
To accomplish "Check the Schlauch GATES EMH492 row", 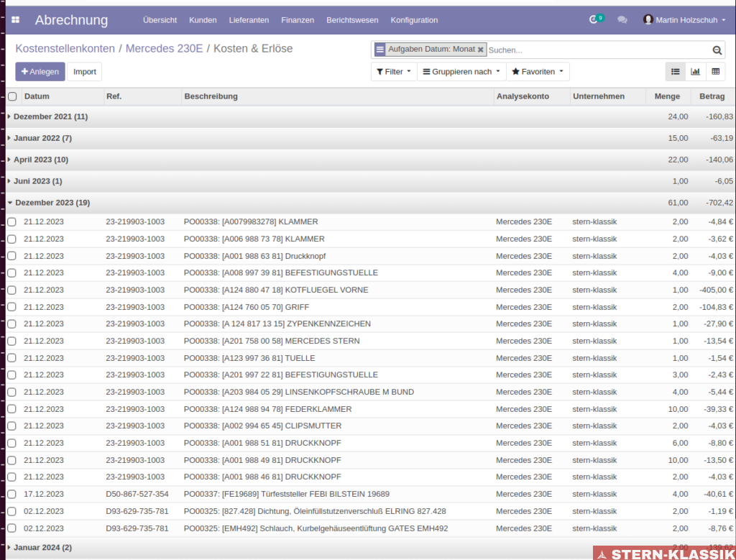I will coord(11,528).
